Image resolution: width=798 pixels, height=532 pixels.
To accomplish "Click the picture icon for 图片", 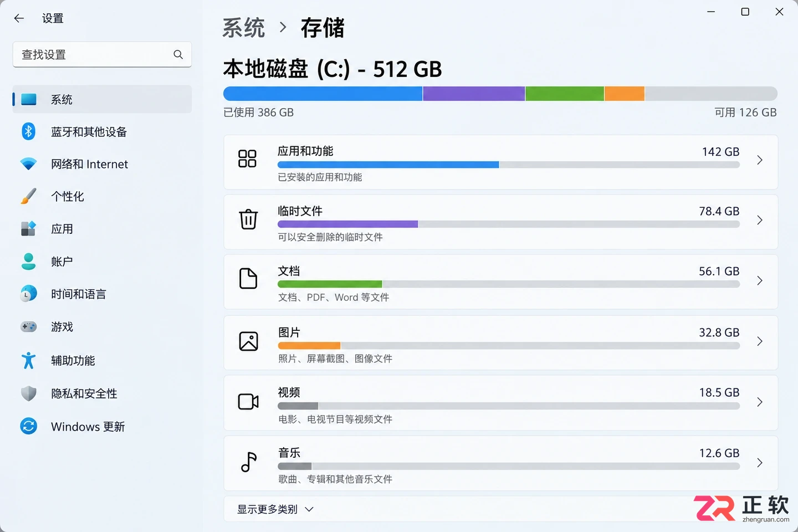I will click(248, 341).
